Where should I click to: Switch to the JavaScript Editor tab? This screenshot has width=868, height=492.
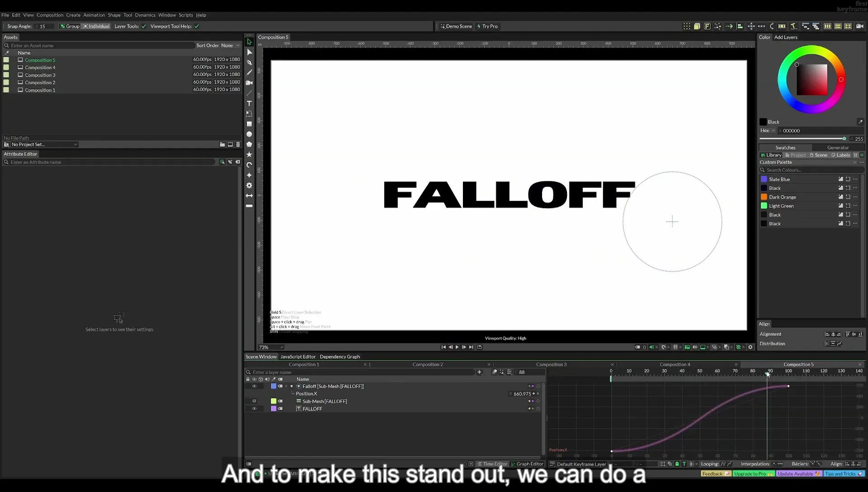tap(298, 357)
